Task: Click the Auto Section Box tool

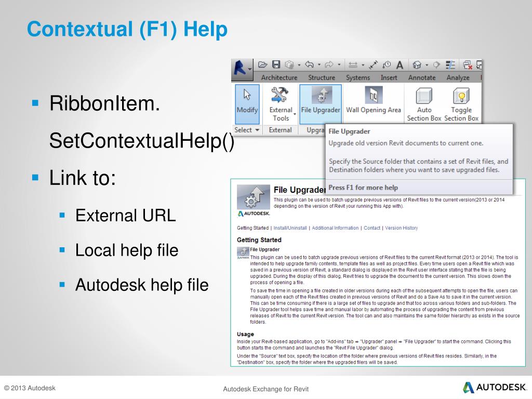Action: (424, 104)
